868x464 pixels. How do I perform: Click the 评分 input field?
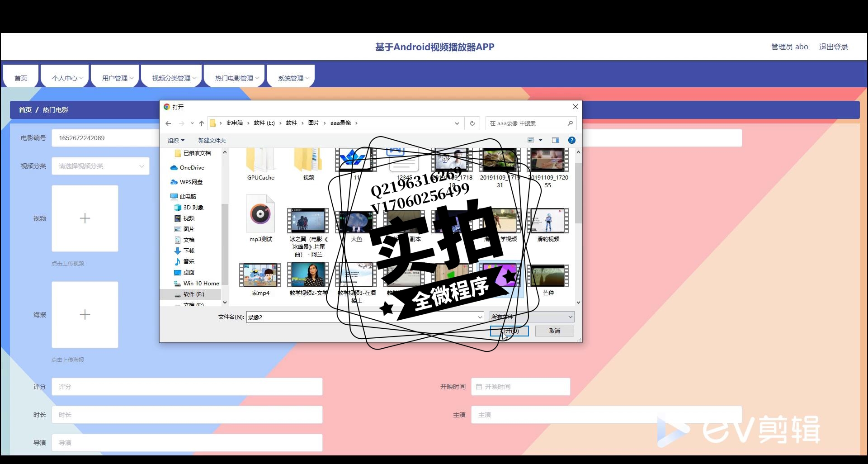187,387
